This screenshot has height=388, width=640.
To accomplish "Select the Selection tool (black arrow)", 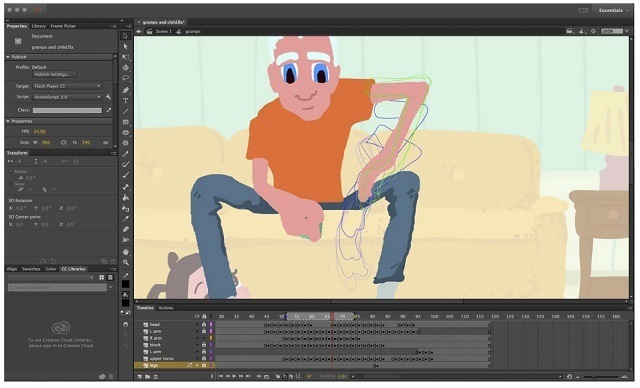I will point(126,36).
